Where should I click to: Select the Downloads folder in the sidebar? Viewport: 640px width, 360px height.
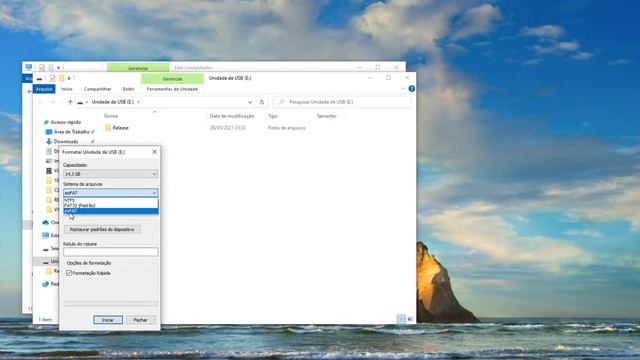pos(66,142)
